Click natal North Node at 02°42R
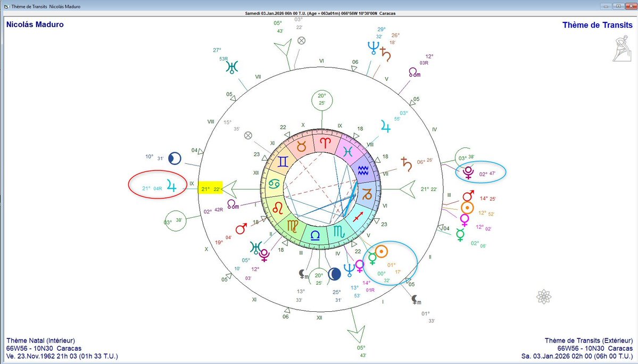638x364 pixels. click(x=233, y=204)
